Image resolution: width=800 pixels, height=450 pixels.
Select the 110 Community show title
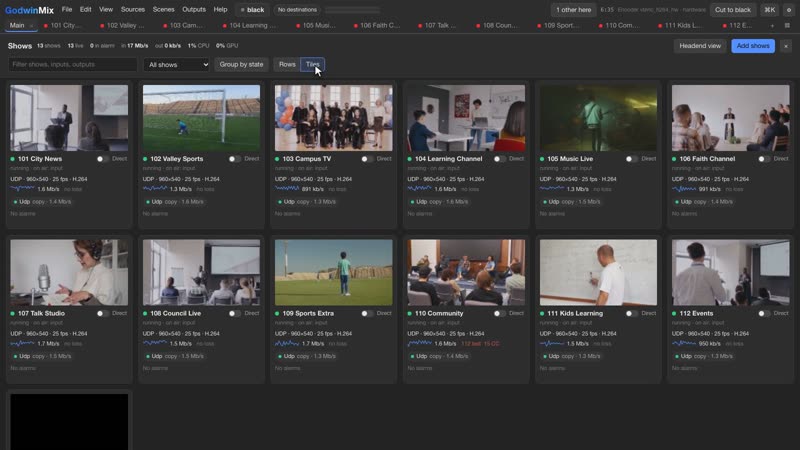(439, 313)
